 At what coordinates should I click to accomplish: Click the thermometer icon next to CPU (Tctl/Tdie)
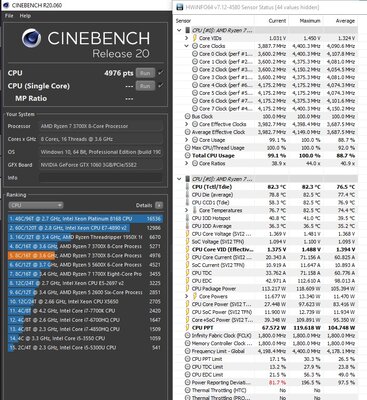click(x=187, y=187)
